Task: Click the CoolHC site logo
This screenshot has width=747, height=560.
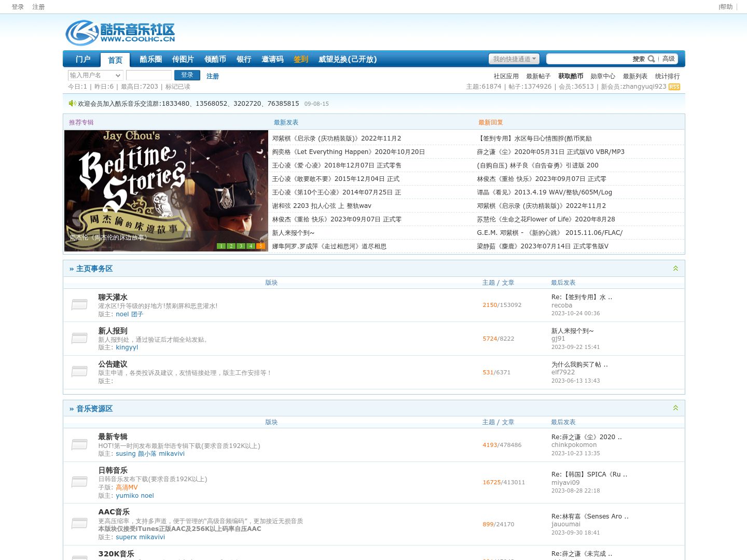Action: pyautogui.click(x=120, y=33)
